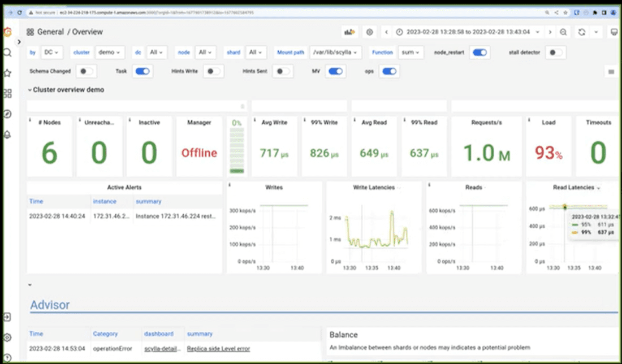Click the General breadcrumb
Screen dimensions: 622x364
[50, 32]
